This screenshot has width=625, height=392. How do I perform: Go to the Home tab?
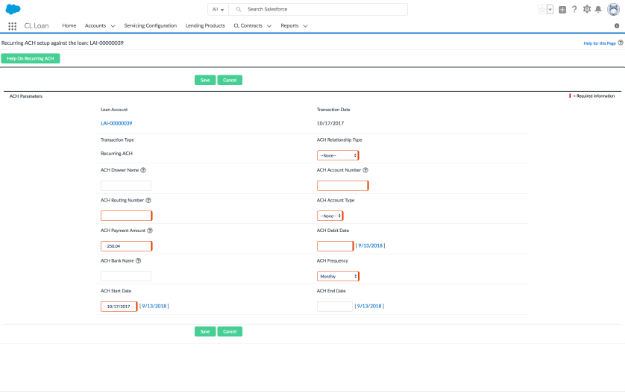pyautogui.click(x=69, y=26)
